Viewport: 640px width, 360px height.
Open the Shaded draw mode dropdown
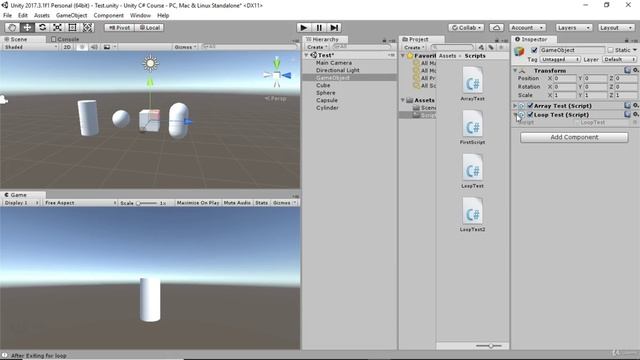tap(31, 47)
